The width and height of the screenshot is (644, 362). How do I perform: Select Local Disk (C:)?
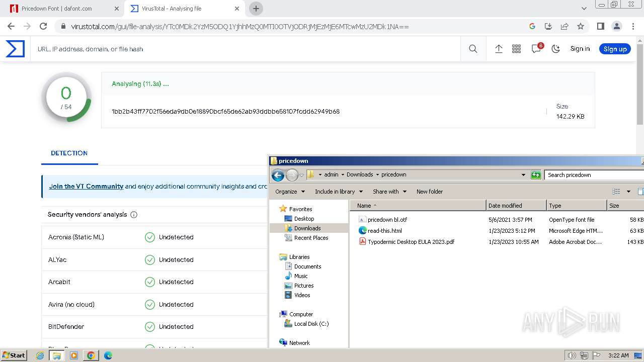pos(311,324)
